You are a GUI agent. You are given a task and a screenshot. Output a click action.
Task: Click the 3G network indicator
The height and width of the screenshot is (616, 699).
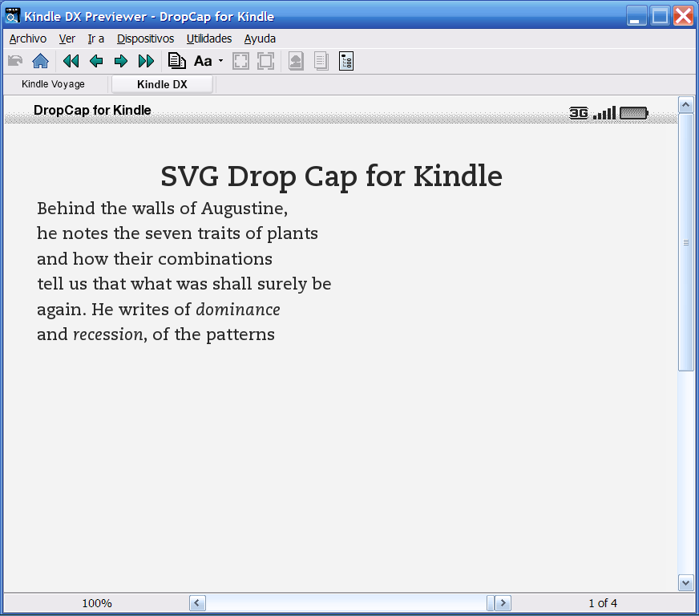(579, 113)
